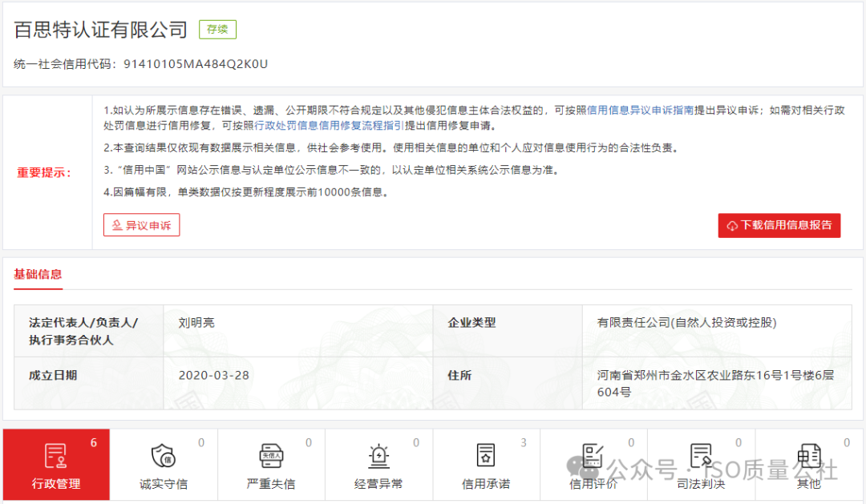
Task: Click the count badge 6 on 行政管理
Action: 94,442
